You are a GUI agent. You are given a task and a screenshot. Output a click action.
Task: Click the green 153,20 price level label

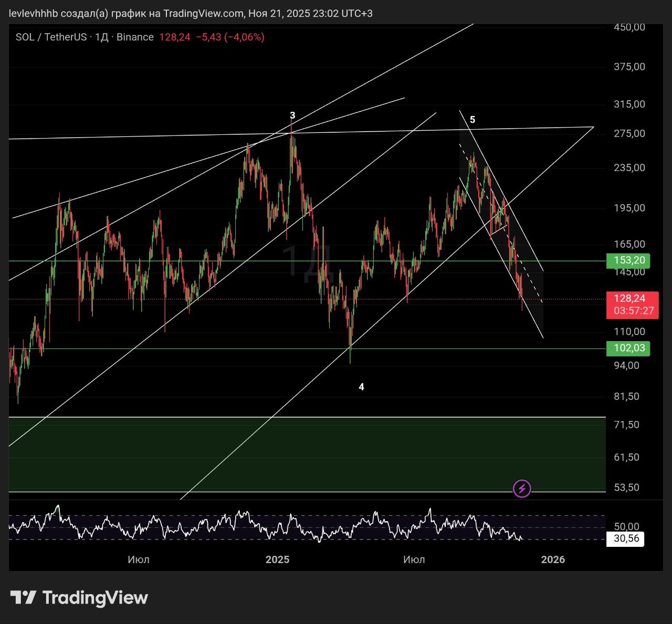[628, 260]
